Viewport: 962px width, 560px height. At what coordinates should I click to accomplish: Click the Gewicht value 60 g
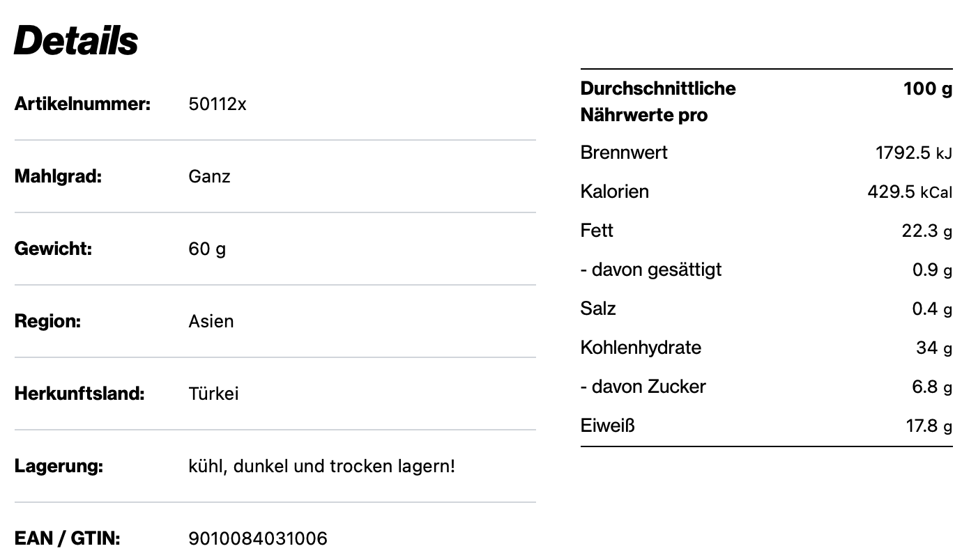click(207, 249)
